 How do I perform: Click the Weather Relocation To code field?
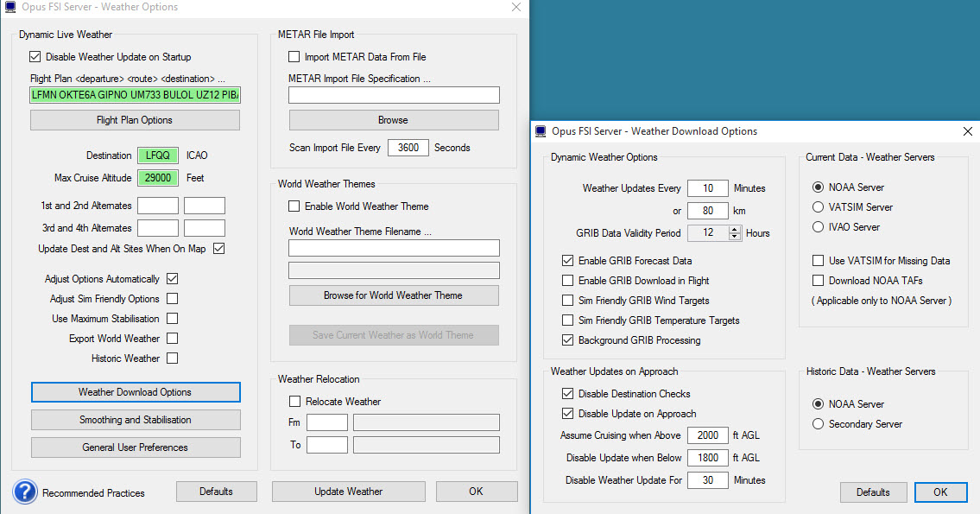[327, 445]
